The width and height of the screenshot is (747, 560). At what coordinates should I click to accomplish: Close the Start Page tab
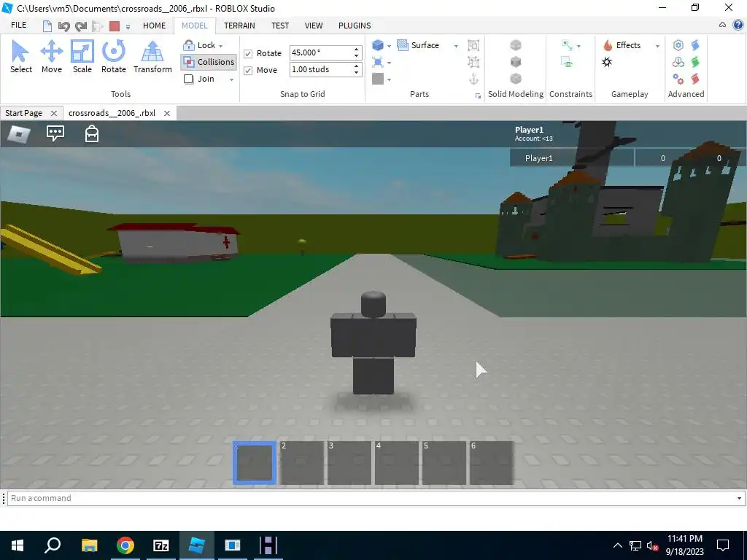pos(54,113)
